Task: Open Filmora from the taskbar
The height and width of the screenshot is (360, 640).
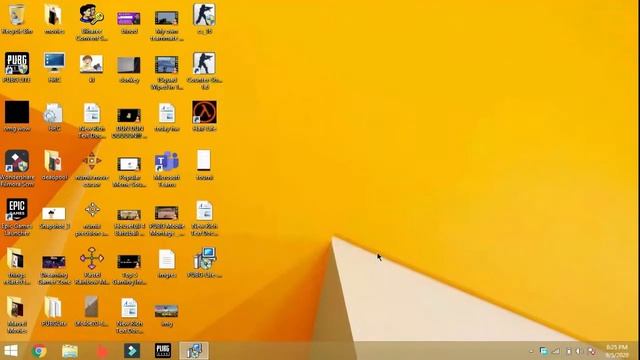Action: [x=132, y=351]
